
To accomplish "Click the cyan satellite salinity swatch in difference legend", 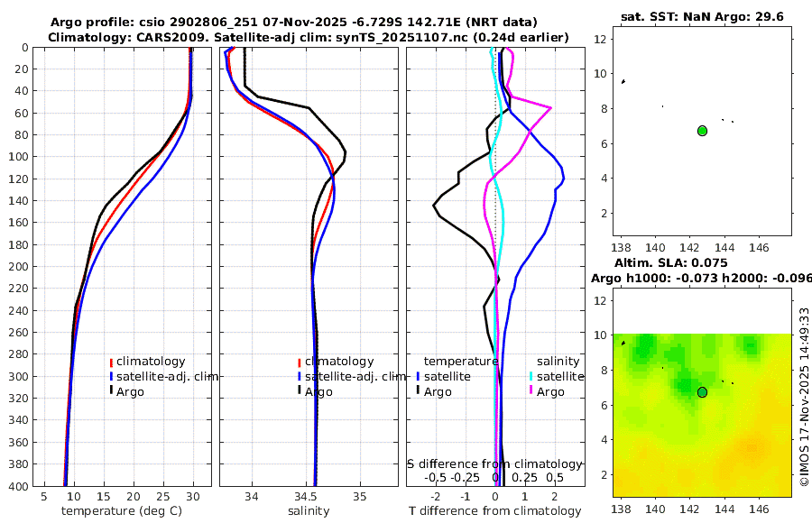I will pos(531,376).
